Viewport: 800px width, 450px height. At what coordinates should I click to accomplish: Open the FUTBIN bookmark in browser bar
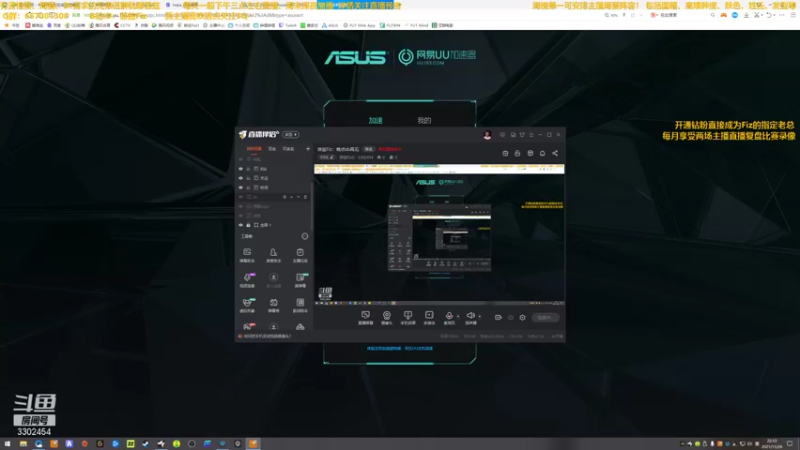point(390,25)
